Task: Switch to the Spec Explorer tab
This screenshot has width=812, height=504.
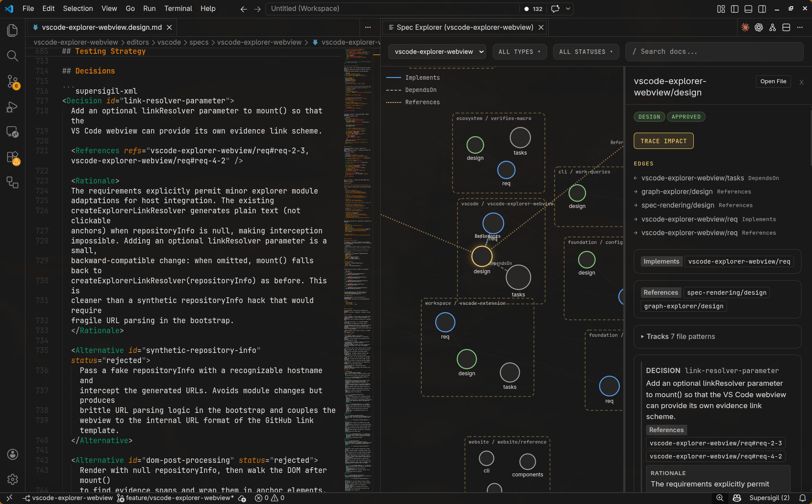Action: pyautogui.click(x=464, y=27)
